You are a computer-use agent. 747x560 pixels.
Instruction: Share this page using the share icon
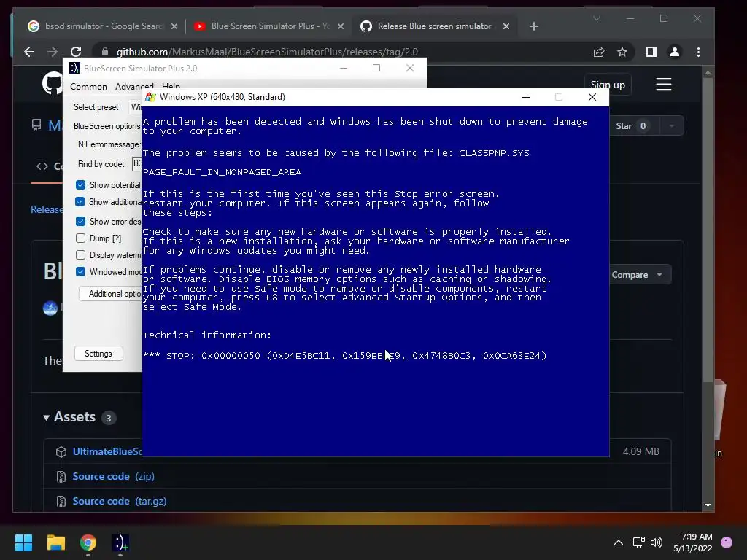click(x=599, y=52)
